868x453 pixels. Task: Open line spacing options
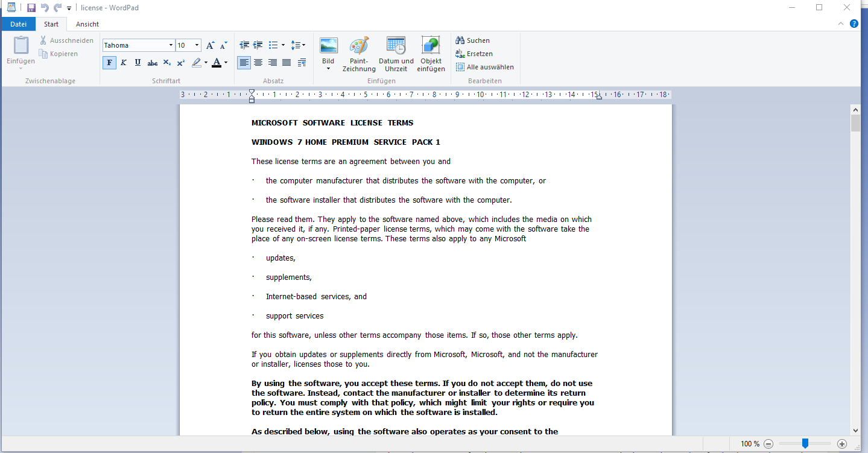click(x=298, y=45)
